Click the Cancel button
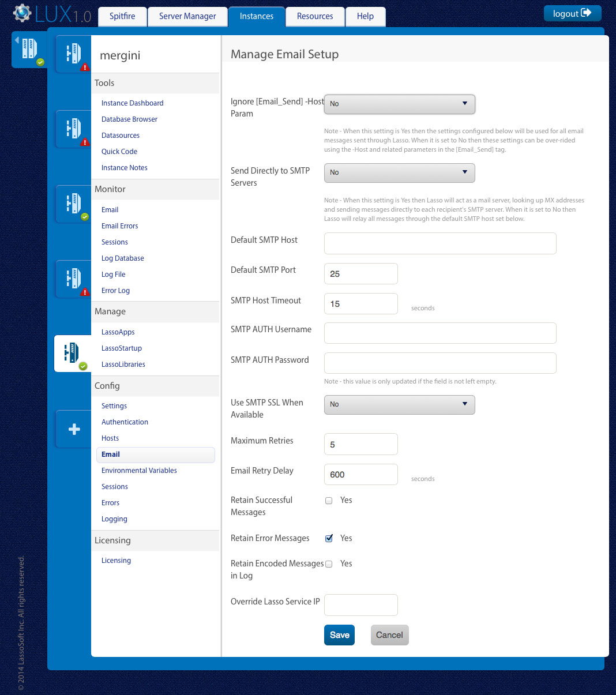616x695 pixels. coord(389,635)
